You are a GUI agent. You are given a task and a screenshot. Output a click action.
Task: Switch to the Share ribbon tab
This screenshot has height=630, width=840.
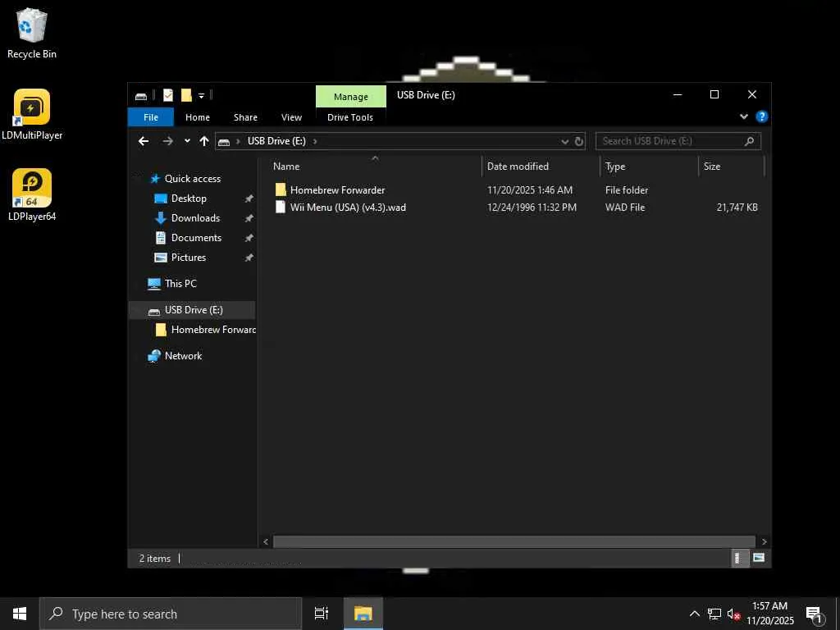(245, 117)
